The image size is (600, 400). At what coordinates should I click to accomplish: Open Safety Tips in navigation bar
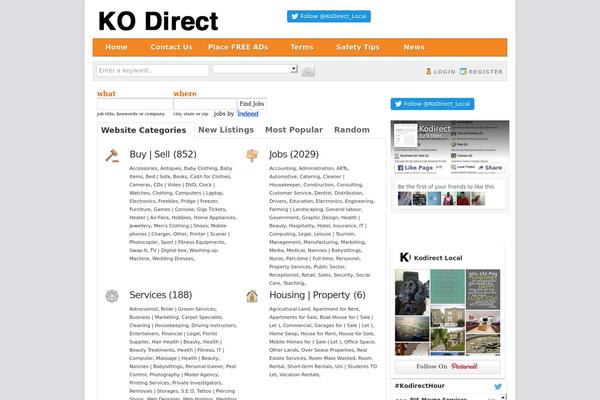pos(358,47)
